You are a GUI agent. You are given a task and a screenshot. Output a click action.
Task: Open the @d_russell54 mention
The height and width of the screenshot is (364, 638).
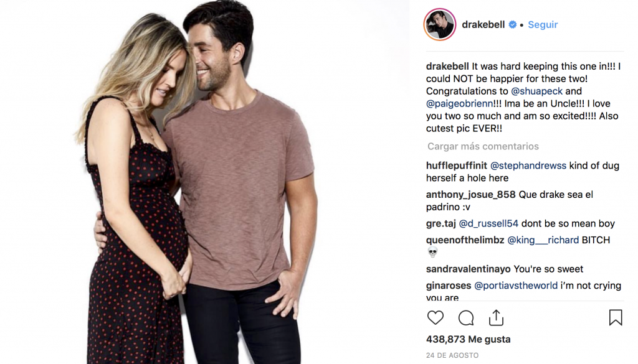click(488, 223)
